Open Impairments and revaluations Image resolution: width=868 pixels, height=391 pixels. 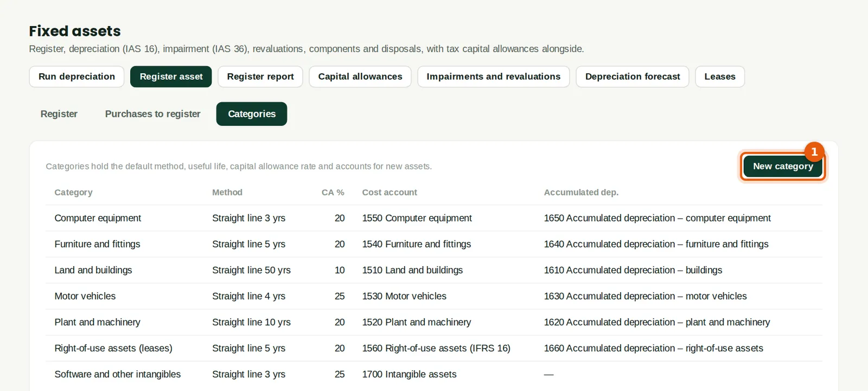pos(494,77)
